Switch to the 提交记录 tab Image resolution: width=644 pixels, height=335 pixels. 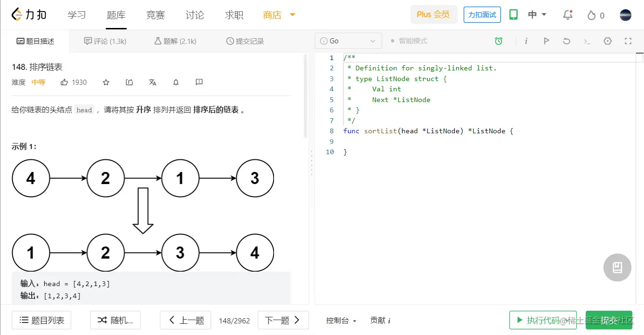tap(245, 41)
